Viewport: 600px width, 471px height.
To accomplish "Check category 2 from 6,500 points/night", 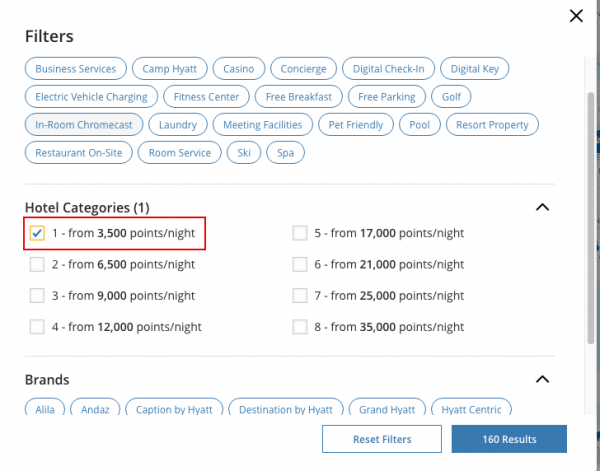I will pos(37,264).
